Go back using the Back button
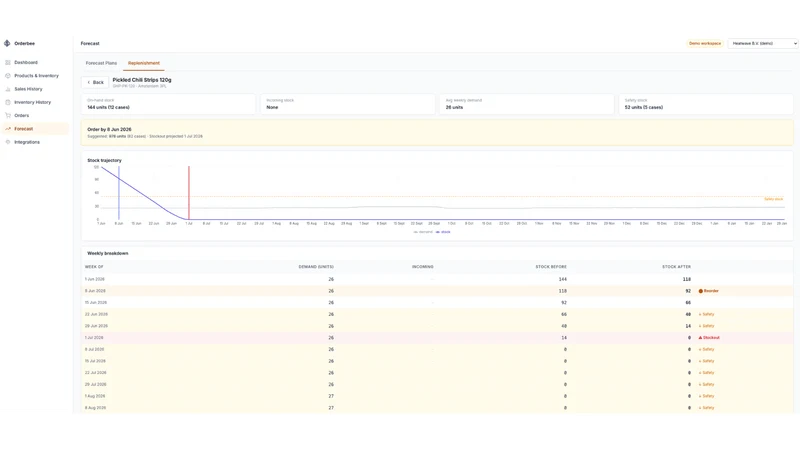Image resolution: width=800 pixels, height=450 pixels. click(x=95, y=82)
